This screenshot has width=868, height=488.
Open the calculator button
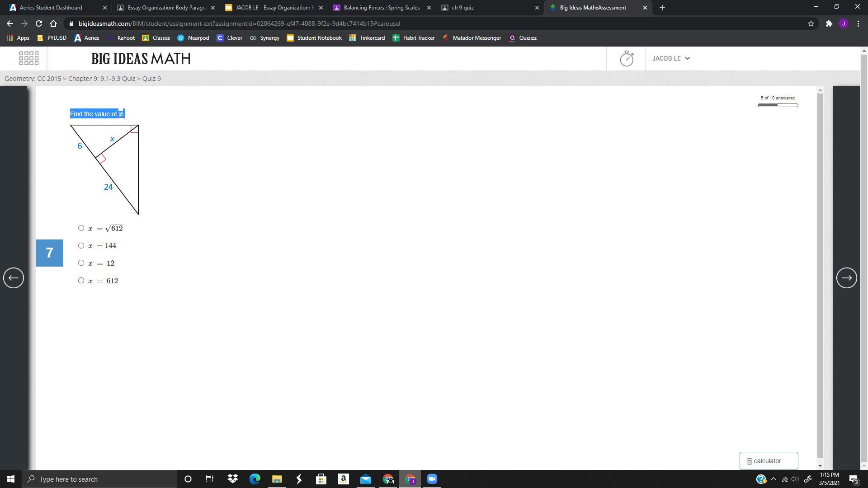coord(769,461)
